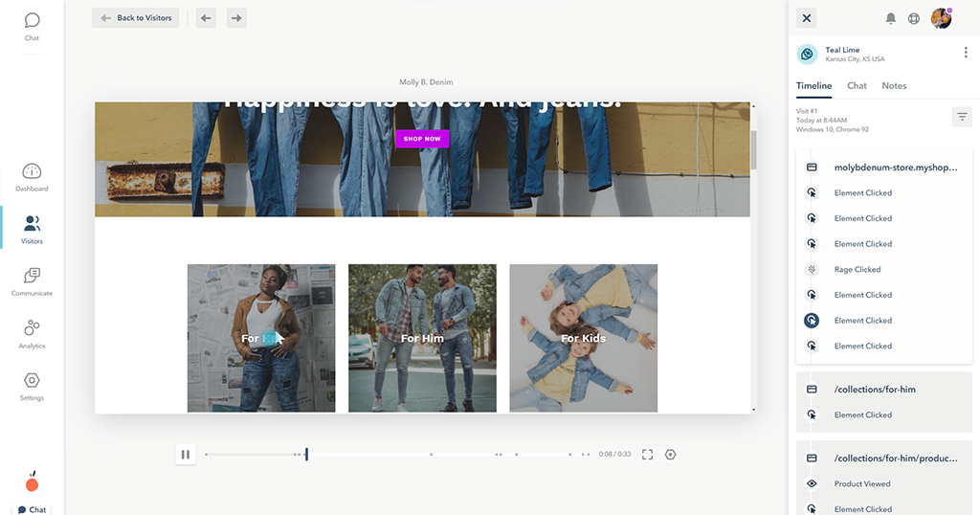Image resolution: width=980 pixels, height=515 pixels.
Task: Open the filter icon in Timeline panel
Action: point(962,117)
